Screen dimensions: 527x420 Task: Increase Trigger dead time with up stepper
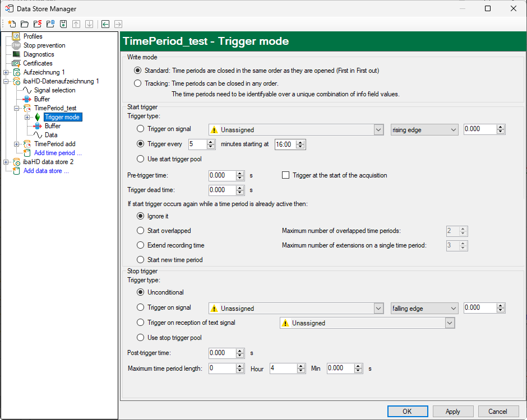click(240, 188)
